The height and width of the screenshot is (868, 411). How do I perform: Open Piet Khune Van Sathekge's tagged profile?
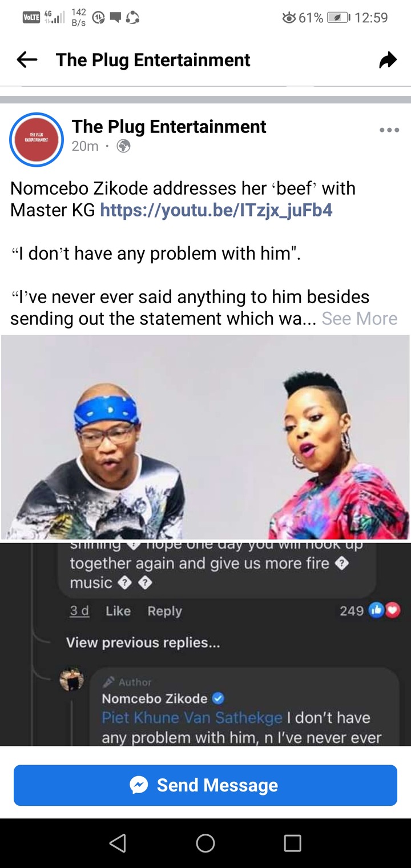pyautogui.click(x=192, y=717)
